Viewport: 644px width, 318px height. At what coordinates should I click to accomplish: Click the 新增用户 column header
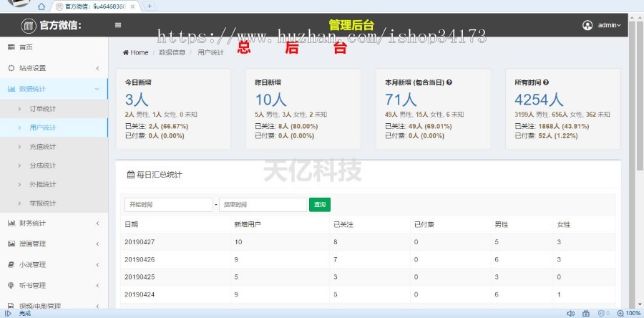click(248, 225)
